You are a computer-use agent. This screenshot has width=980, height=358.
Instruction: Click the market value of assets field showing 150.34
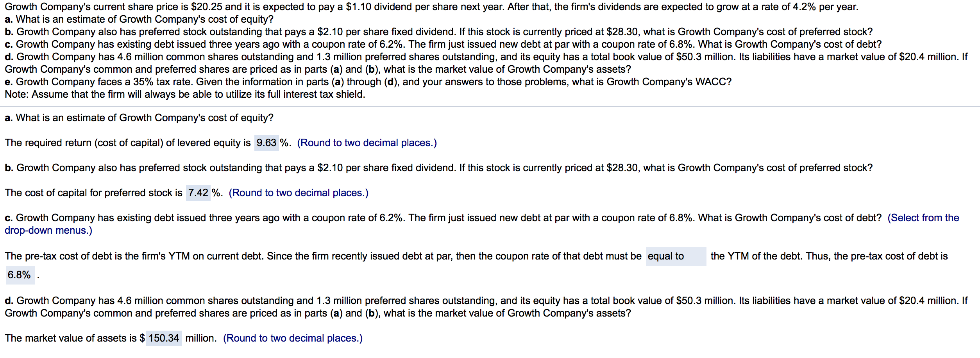(x=164, y=338)
